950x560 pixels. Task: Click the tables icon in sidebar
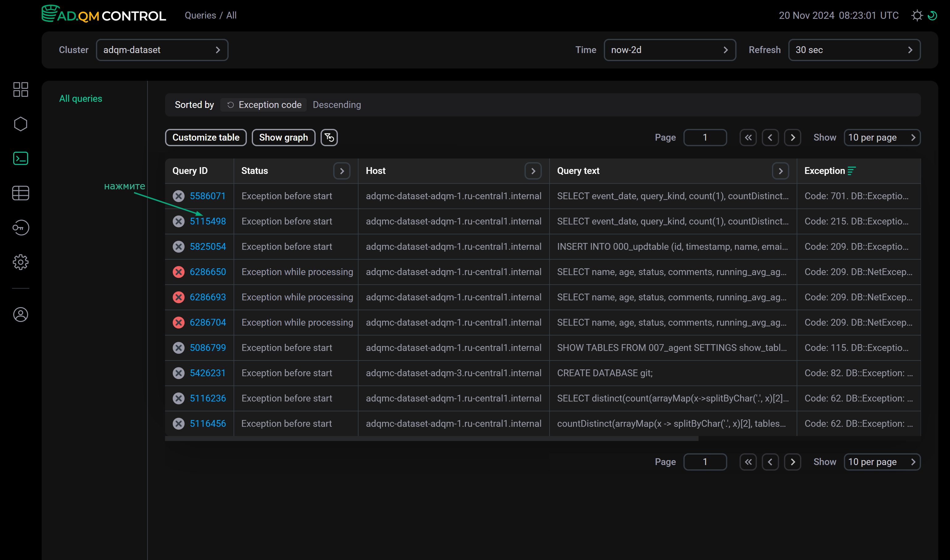20,193
